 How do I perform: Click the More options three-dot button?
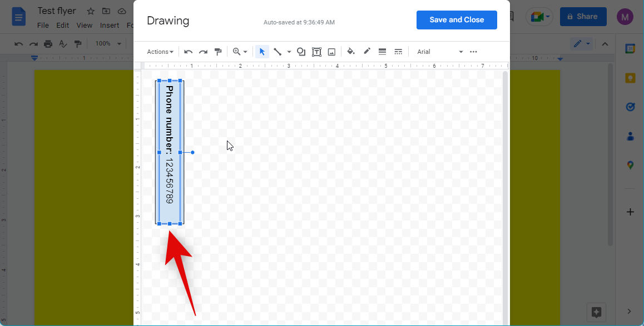pyautogui.click(x=473, y=52)
